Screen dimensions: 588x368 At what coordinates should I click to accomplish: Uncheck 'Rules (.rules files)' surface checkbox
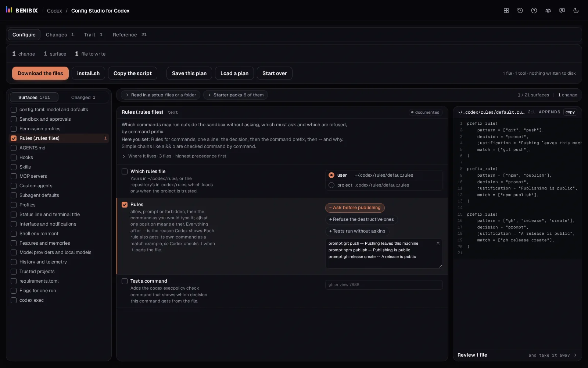(14, 138)
